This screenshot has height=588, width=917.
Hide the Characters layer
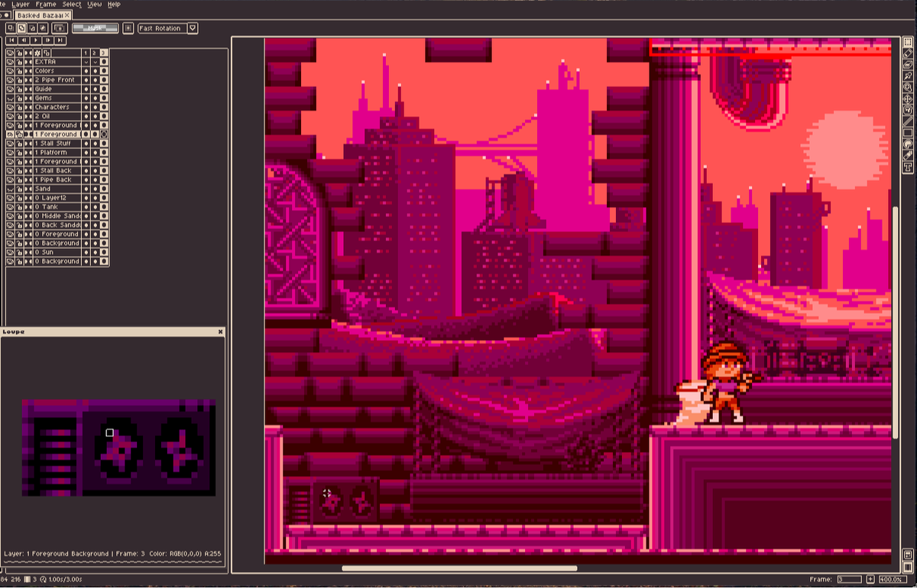tap(10, 107)
